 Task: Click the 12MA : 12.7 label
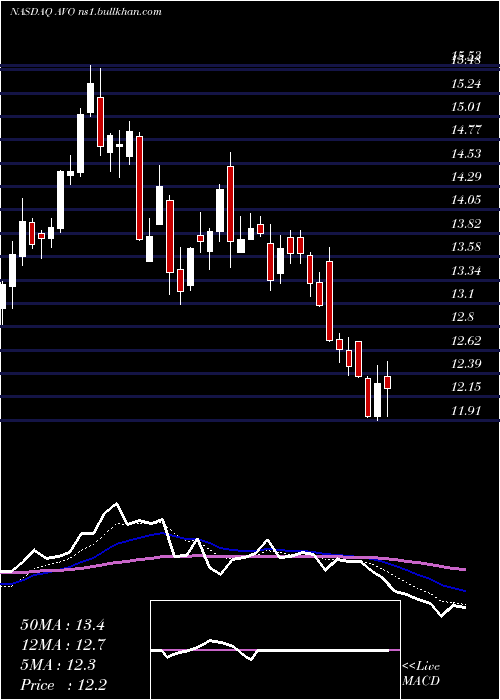tap(62, 645)
